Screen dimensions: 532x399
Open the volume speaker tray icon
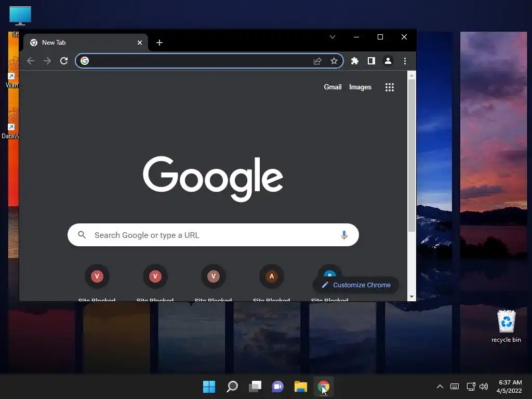coord(484,387)
